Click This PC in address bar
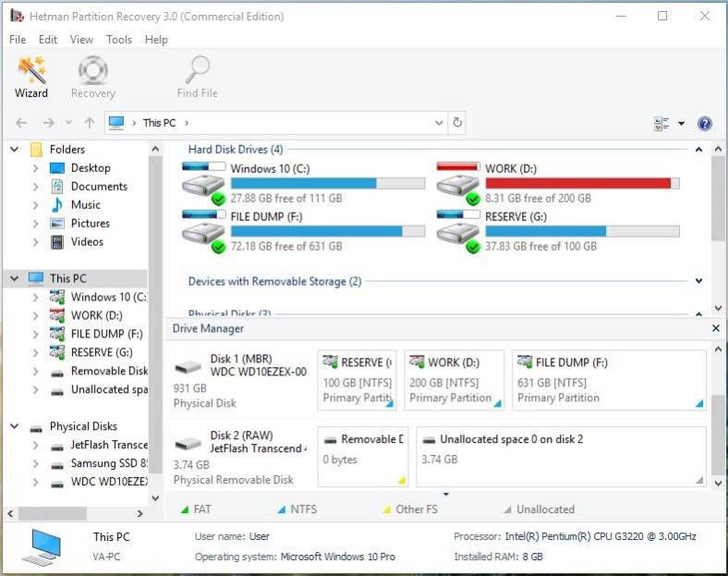 click(x=159, y=123)
